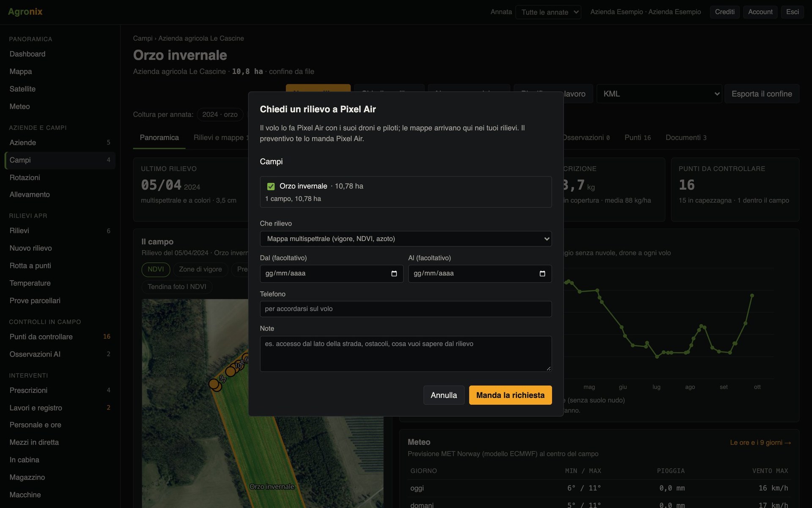Screen dimensions: 812x508
Task: Open Satellite in sidebar
Action: [x=60, y=89]
